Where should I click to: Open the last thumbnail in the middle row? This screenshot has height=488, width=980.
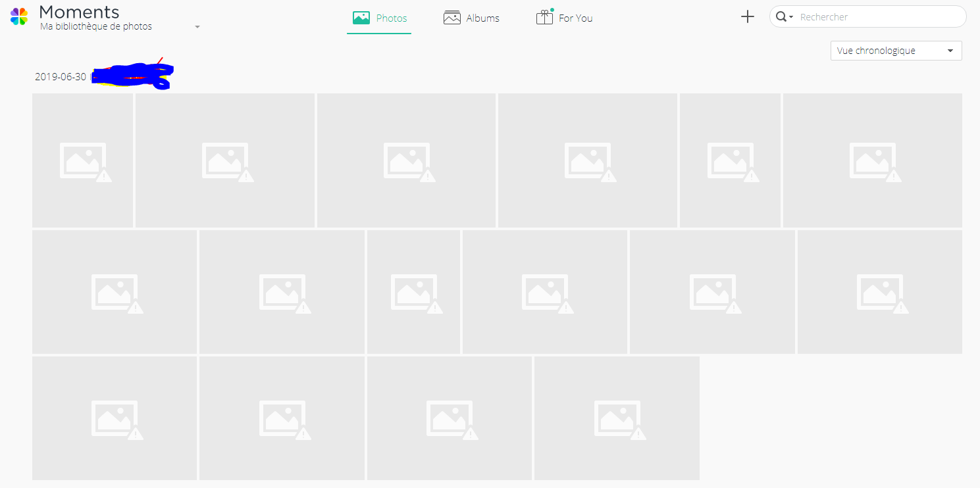click(x=880, y=292)
